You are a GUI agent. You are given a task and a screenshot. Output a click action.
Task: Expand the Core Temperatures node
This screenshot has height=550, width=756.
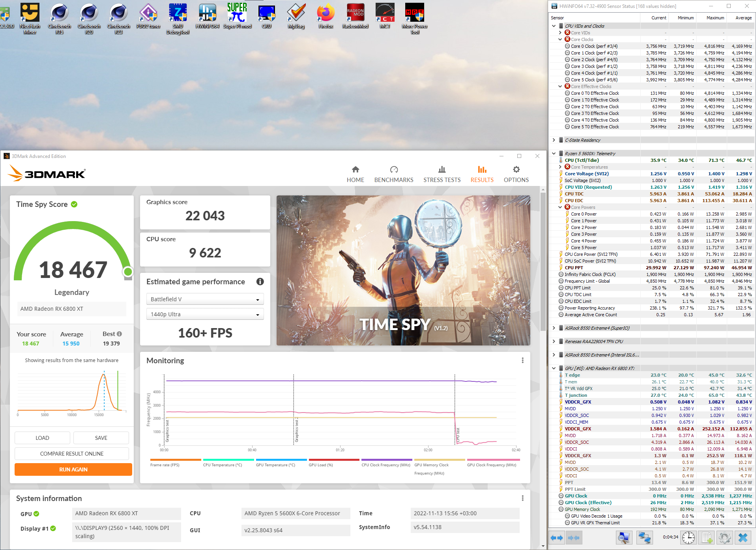pyautogui.click(x=560, y=167)
